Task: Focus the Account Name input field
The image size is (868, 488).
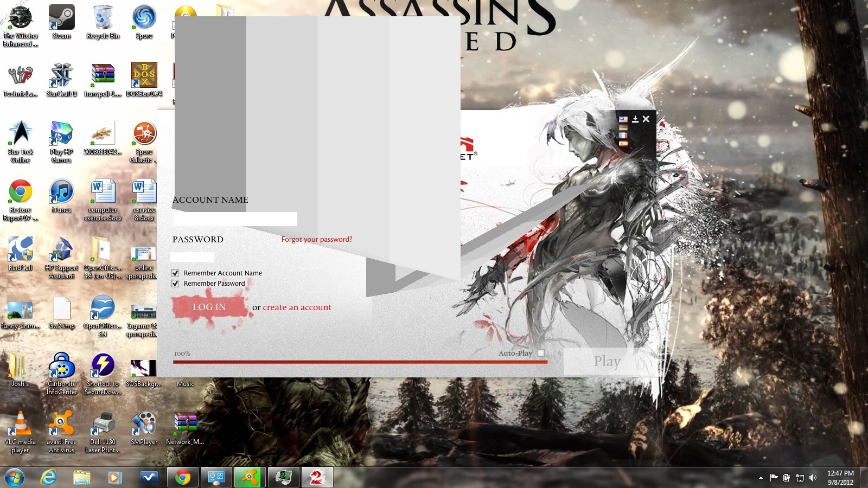Action: click(x=235, y=219)
